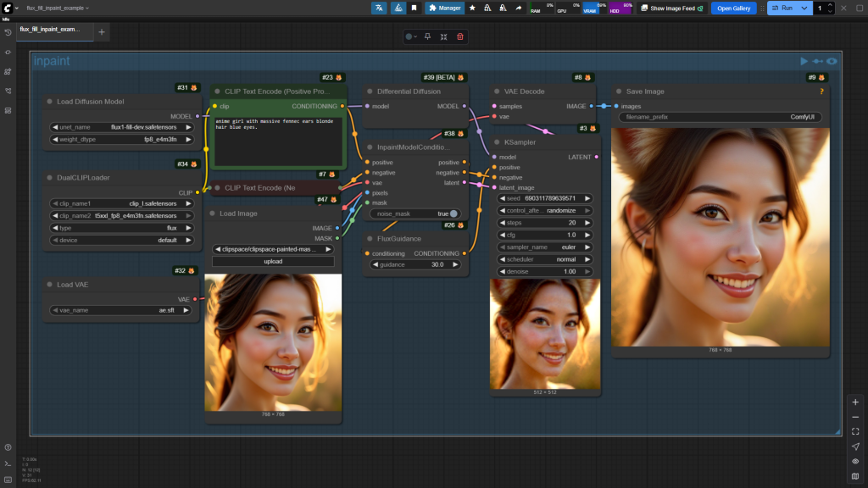
Task: Click fit view icon in canvas controls
Action: (x=855, y=431)
